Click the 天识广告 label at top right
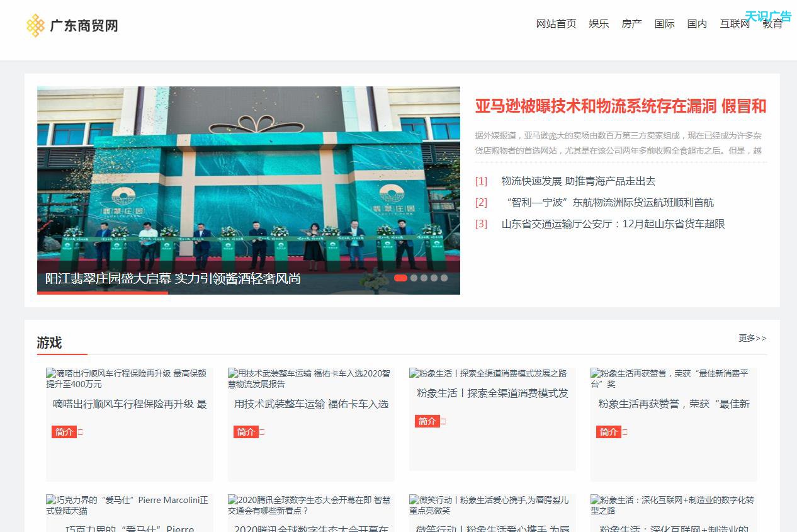The image size is (797, 532). 768,16
